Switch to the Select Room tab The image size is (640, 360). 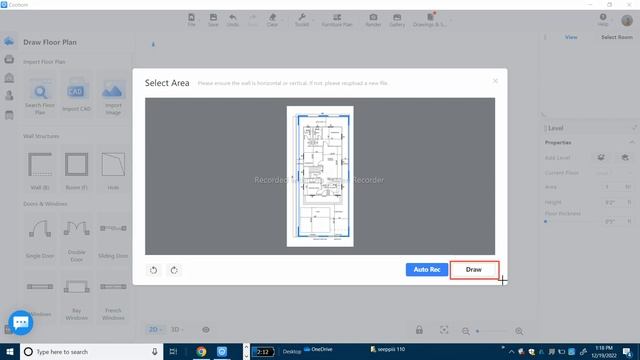(x=617, y=37)
